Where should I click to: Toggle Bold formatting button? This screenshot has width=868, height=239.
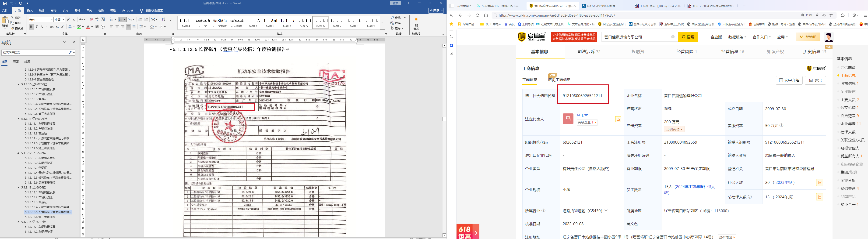click(31, 27)
